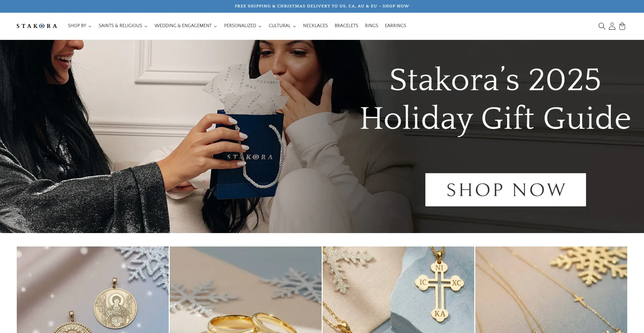Expand the Shop By dropdown
The width and height of the screenshot is (644, 333).
pyautogui.click(x=79, y=26)
